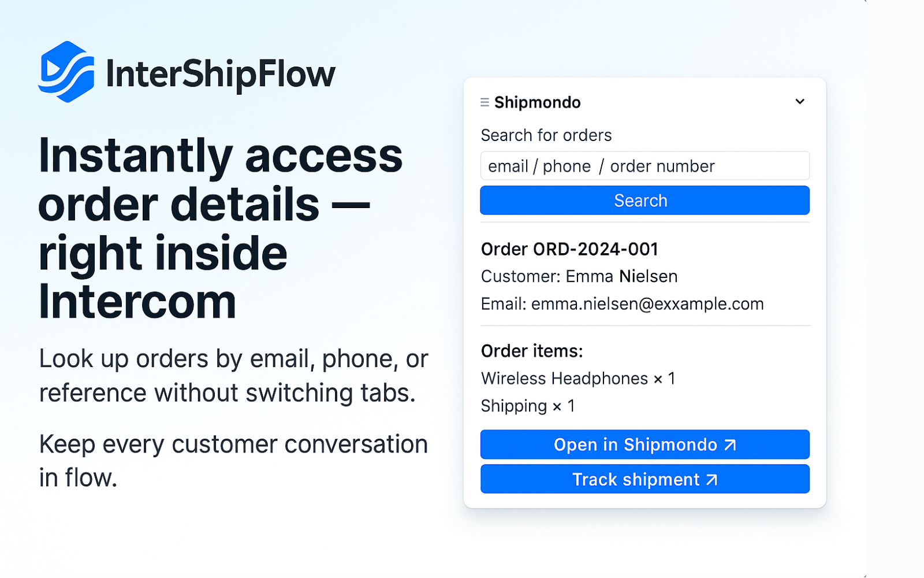Open order in Shipmondo
The height and width of the screenshot is (578, 924).
point(644,444)
